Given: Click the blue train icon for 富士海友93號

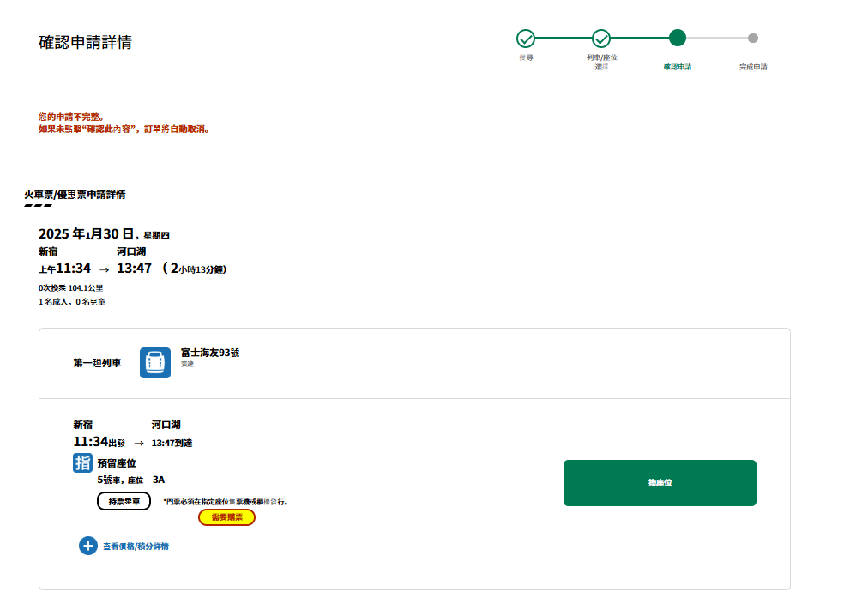Looking at the screenshot, I should (x=155, y=363).
